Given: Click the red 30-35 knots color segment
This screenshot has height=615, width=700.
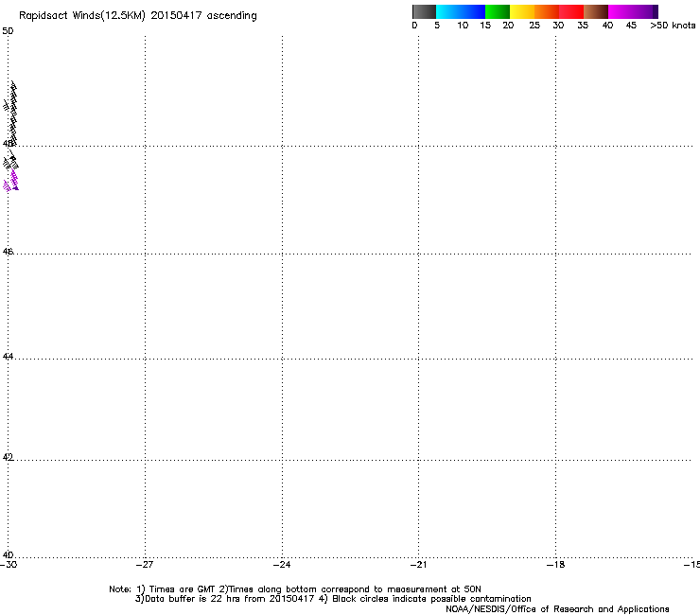Looking at the screenshot, I should 571,11.
